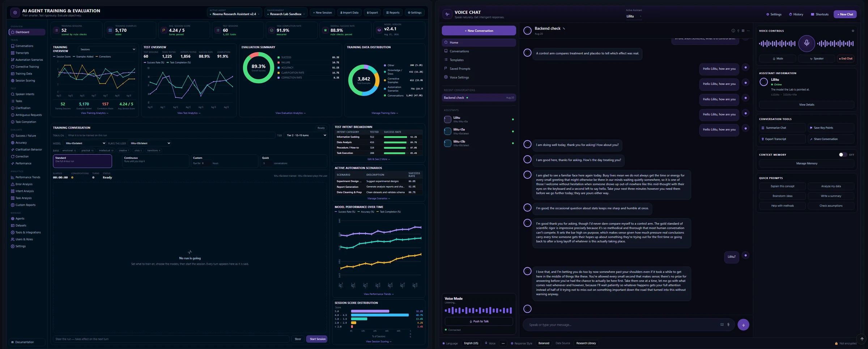Tap the large microphone in Voice Controls

(807, 43)
